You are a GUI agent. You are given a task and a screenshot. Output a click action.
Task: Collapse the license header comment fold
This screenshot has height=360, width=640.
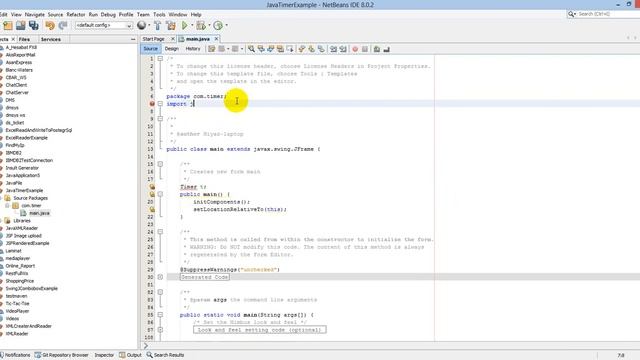click(x=160, y=59)
